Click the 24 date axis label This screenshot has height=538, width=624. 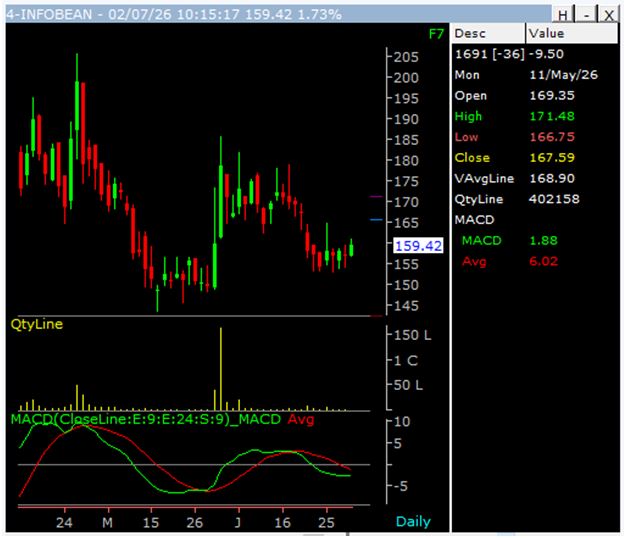[64, 522]
